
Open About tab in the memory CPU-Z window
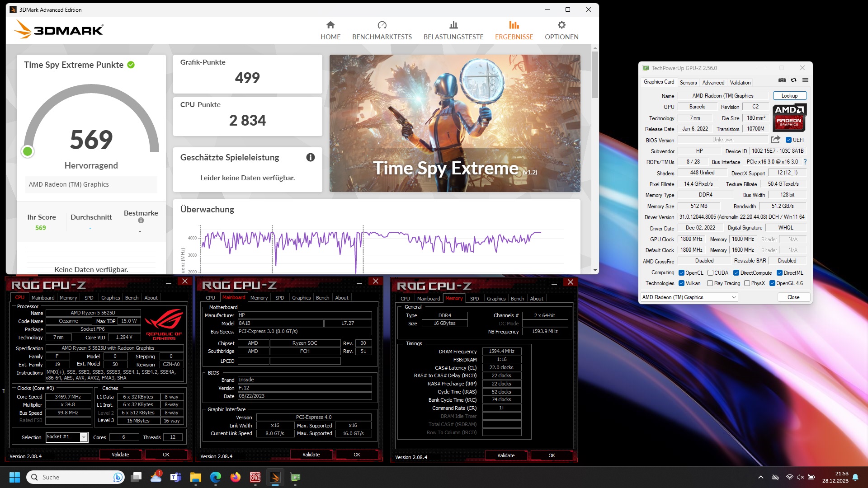[x=537, y=299]
